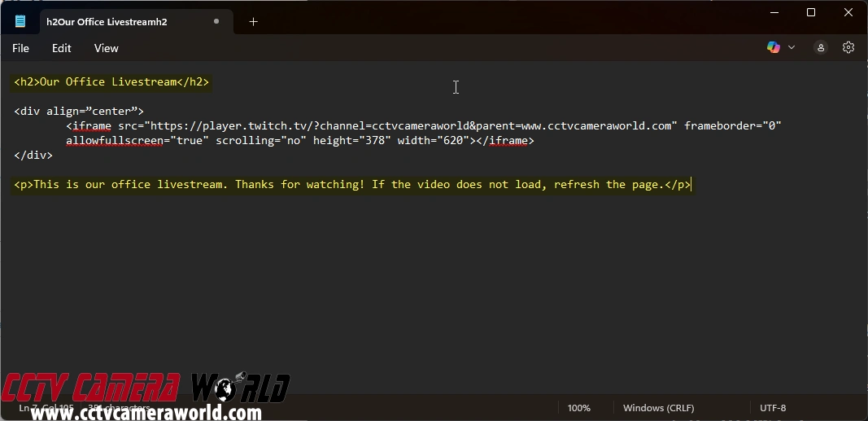Click the unsaved-changes dot on the tab
Image resolution: width=868 pixels, height=421 pixels.
(x=216, y=22)
